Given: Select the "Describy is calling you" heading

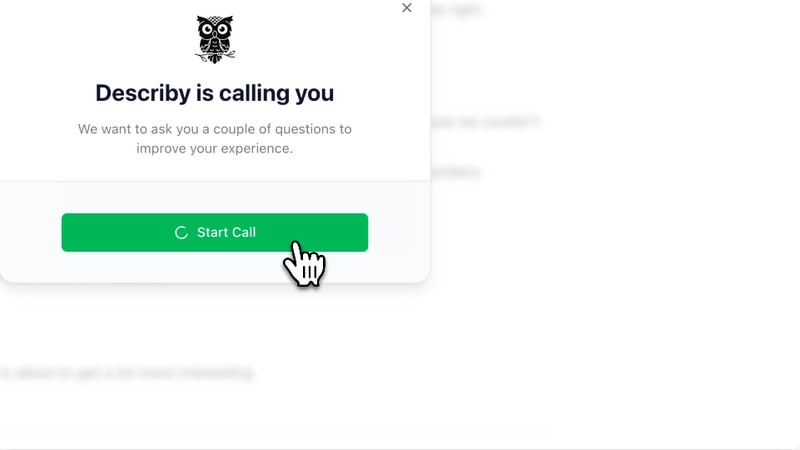Looking at the screenshot, I should pos(215,93).
